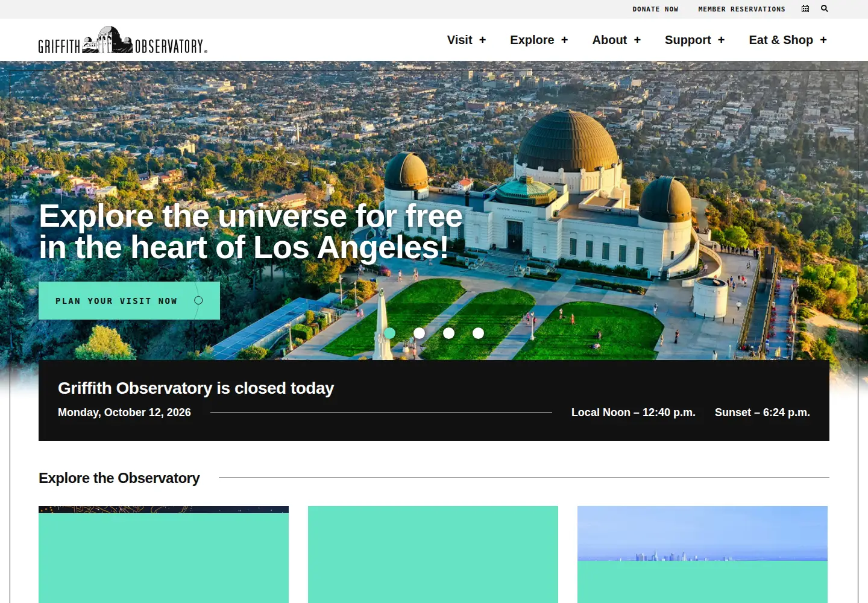Screen dimensions: 868x603
Task: Open the calendar icon in top bar
Action: (805, 8)
